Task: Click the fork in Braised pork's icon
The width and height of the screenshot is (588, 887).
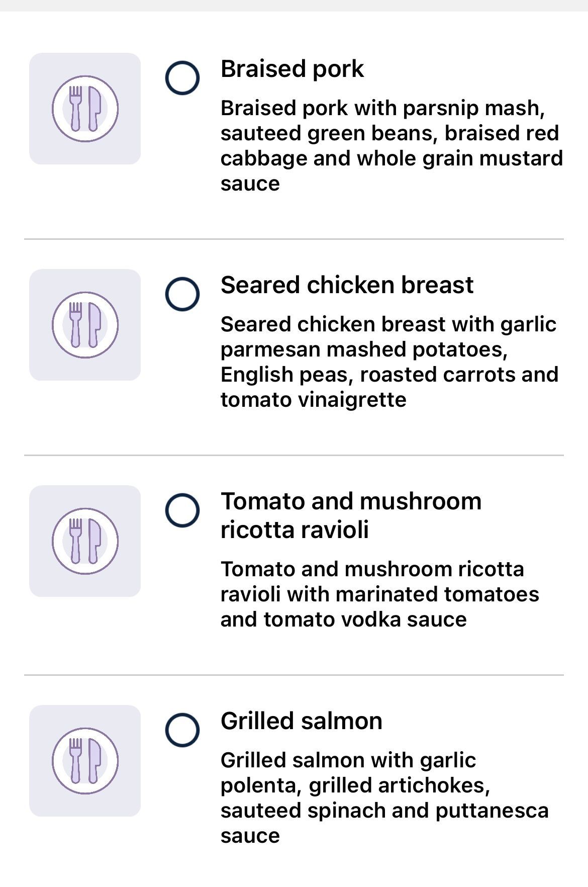Action: [x=75, y=109]
